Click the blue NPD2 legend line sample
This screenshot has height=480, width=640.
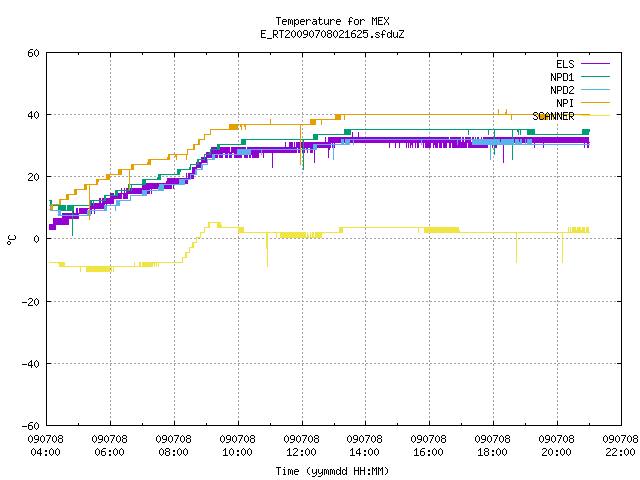[x=595, y=89]
